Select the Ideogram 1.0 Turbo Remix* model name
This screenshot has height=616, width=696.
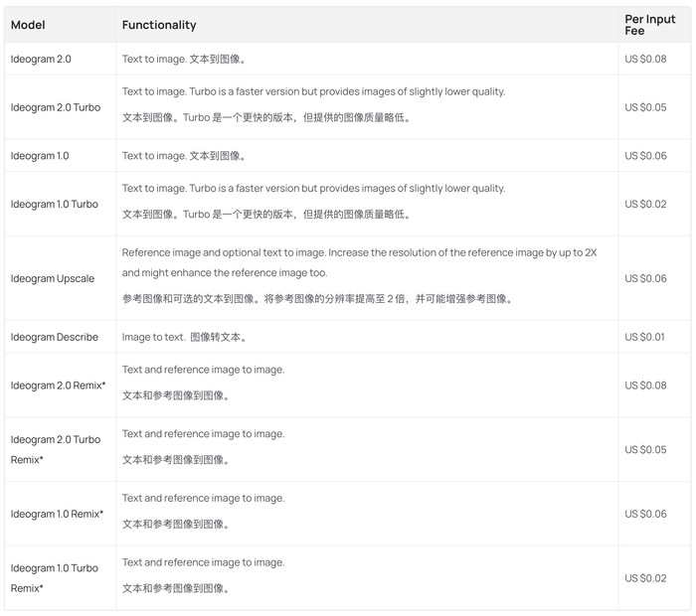(55, 578)
